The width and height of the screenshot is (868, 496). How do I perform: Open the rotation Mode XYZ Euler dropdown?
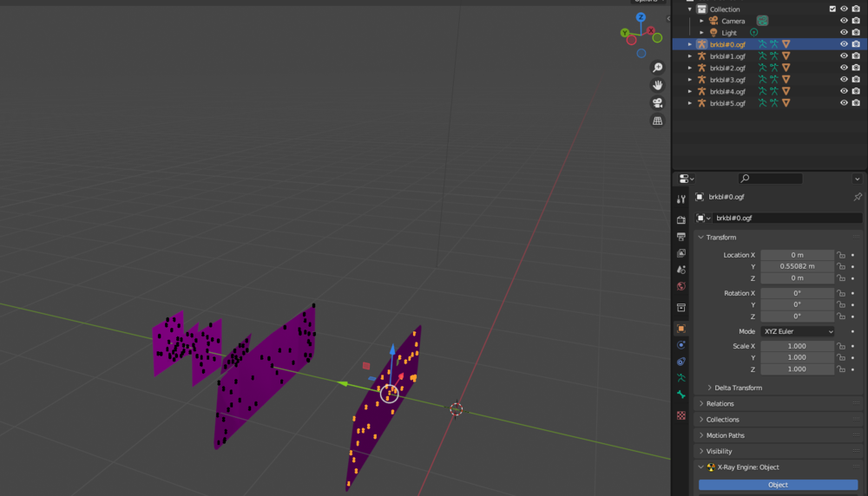pos(797,331)
